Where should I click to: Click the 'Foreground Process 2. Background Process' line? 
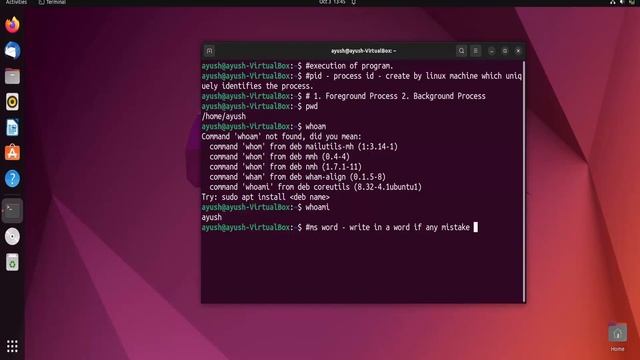pos(343,96)
